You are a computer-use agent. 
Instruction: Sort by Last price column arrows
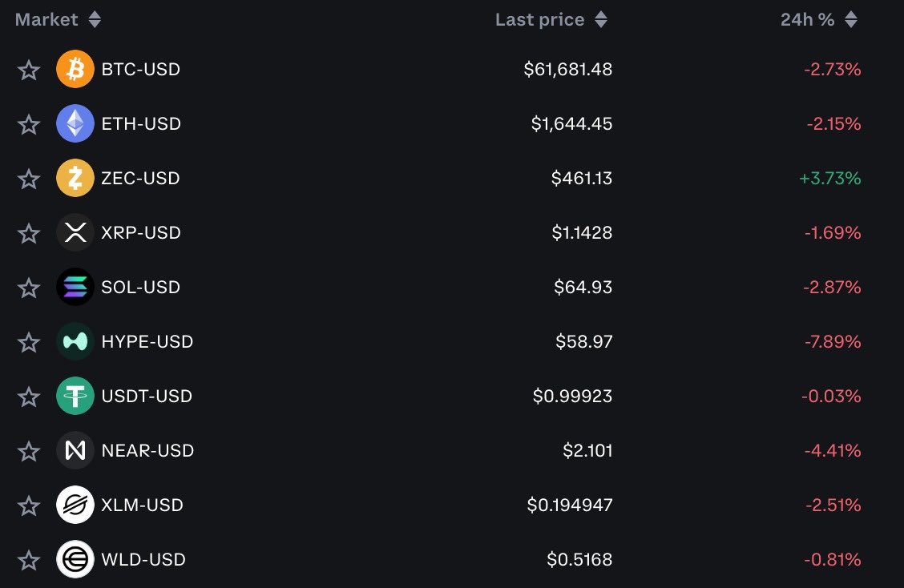[x=601, y=19]
